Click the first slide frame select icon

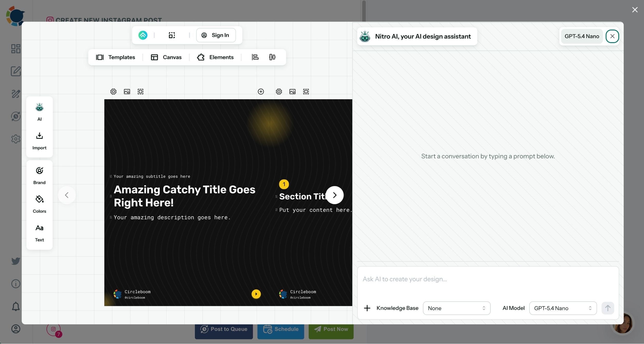pyautogui.click(x=140, y=92)
